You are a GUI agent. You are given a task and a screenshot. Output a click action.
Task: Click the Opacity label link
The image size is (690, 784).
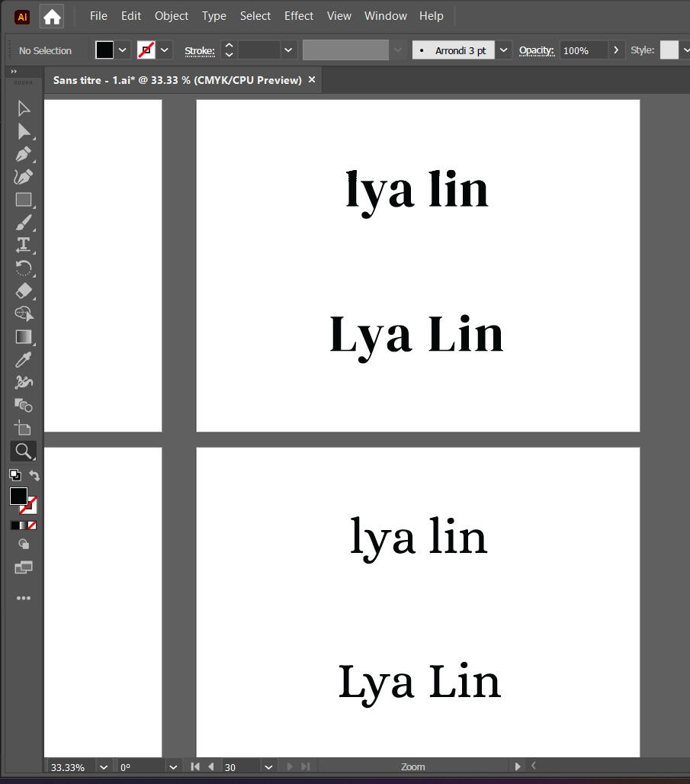coord(535,50)
